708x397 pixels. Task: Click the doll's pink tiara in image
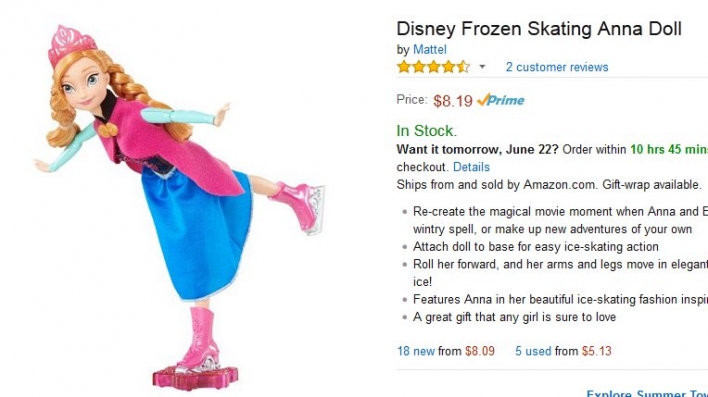click(71, 44)
